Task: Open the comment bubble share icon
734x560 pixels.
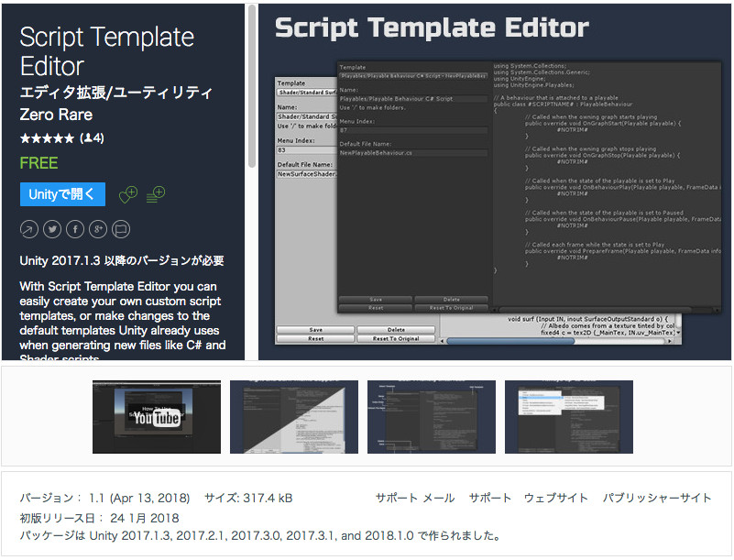Action: (121, 229)
